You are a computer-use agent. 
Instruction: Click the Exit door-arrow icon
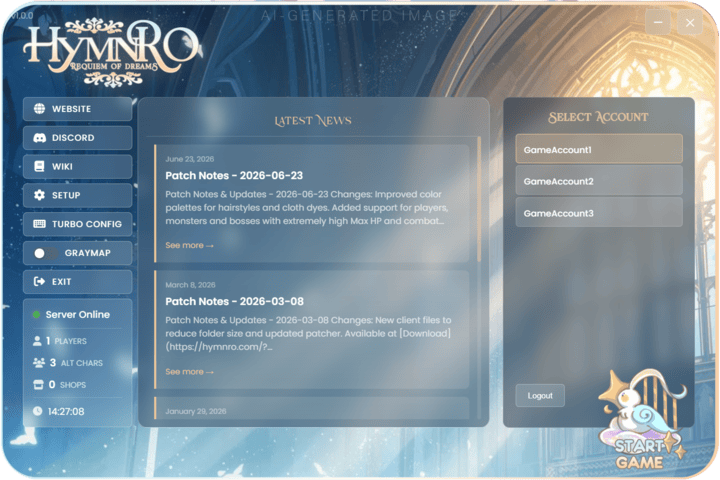(39, 282)
